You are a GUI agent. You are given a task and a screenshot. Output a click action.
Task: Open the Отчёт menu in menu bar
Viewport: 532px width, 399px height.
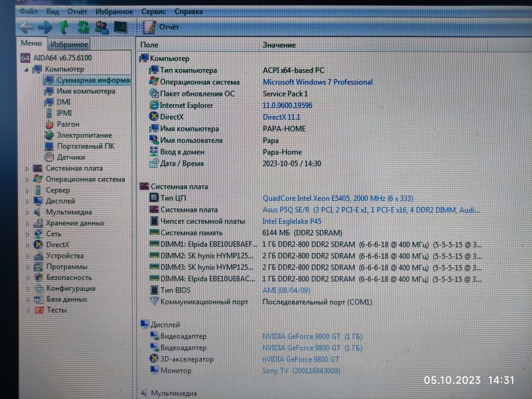click(x=77, y=11)
